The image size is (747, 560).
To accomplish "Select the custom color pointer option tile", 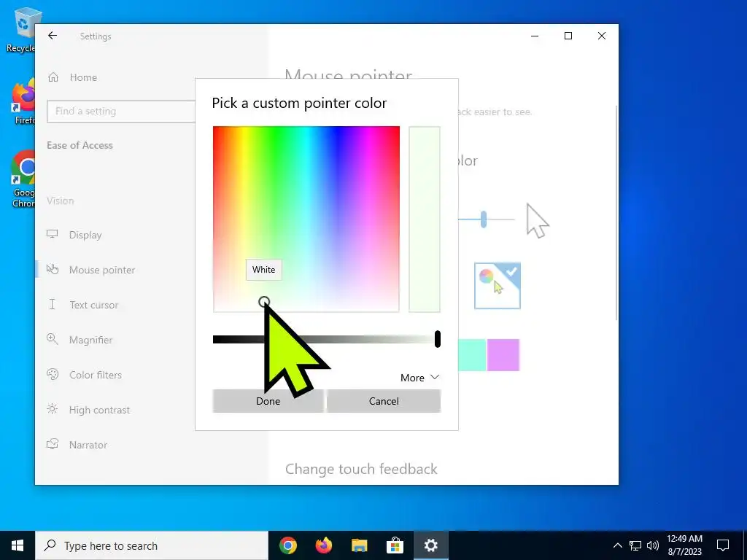I will (x=498, y=286).
